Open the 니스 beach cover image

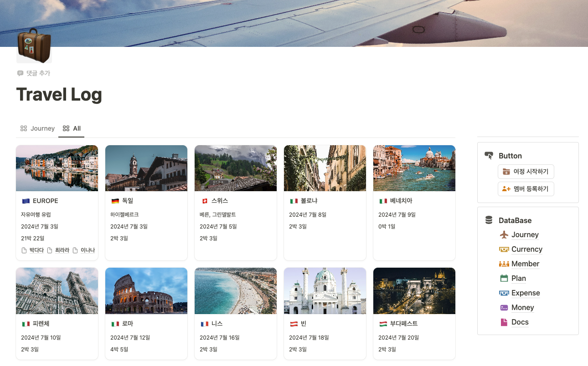[x=236, y=291]
